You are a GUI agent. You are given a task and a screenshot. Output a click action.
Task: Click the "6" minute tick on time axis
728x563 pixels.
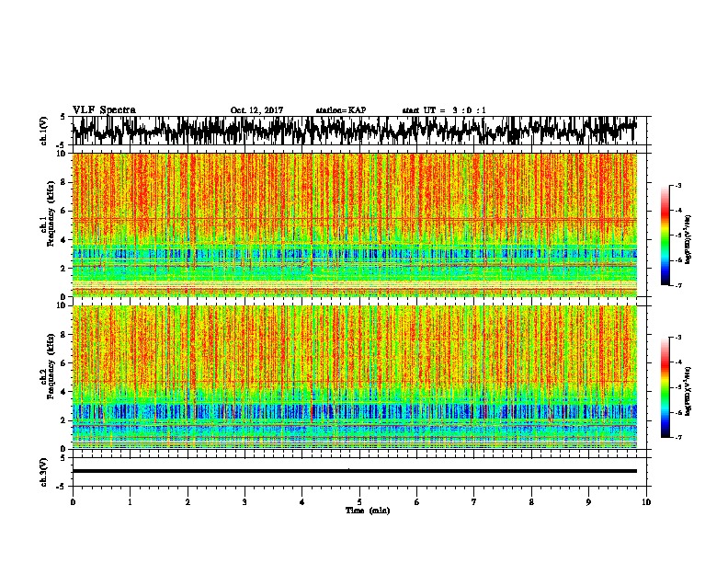pos(417,502)
